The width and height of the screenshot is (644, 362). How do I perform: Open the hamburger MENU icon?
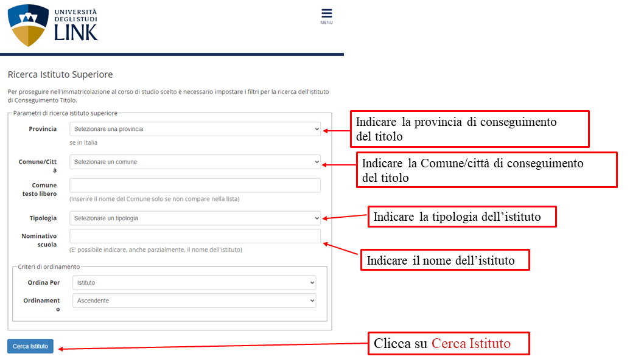point(326,16)
